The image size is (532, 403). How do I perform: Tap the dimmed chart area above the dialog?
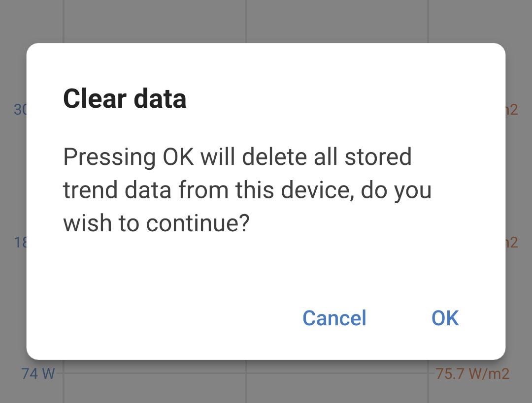[266, 20]
